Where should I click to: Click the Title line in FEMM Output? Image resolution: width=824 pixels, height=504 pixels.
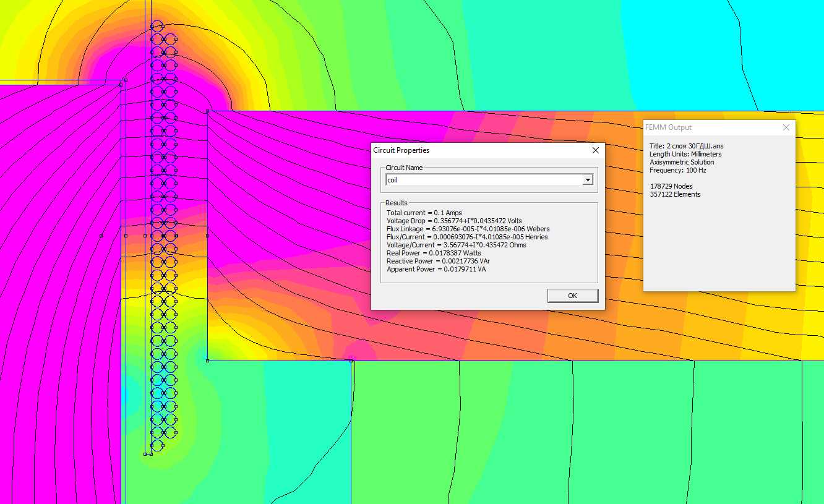coord(687,146)
